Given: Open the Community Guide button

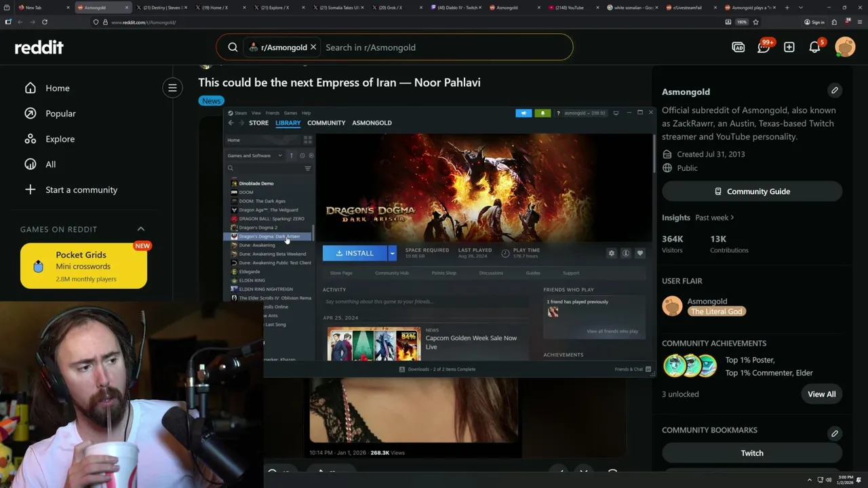Looking at the screenshot, I should pyautogui.click(x=752, y=191).
